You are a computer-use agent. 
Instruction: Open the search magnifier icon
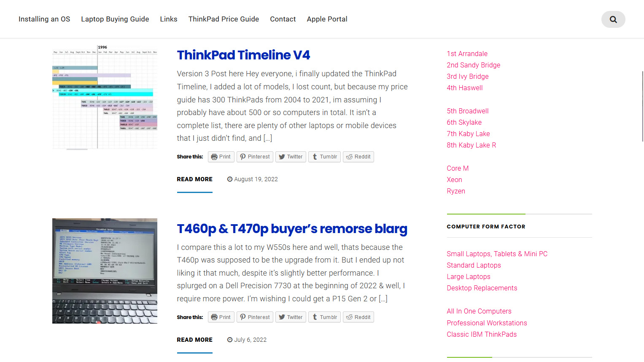click(x=613, y=19)
